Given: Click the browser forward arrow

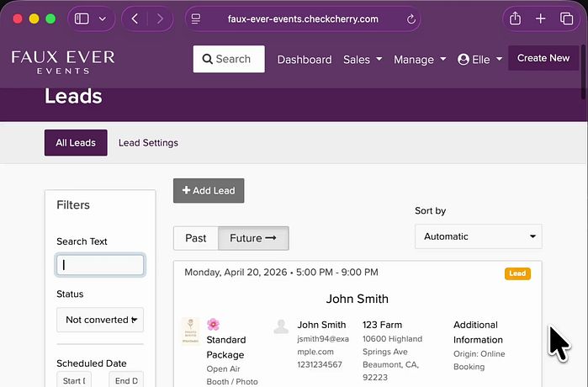Looking at the screenshot, I should (x=159, y=19).
